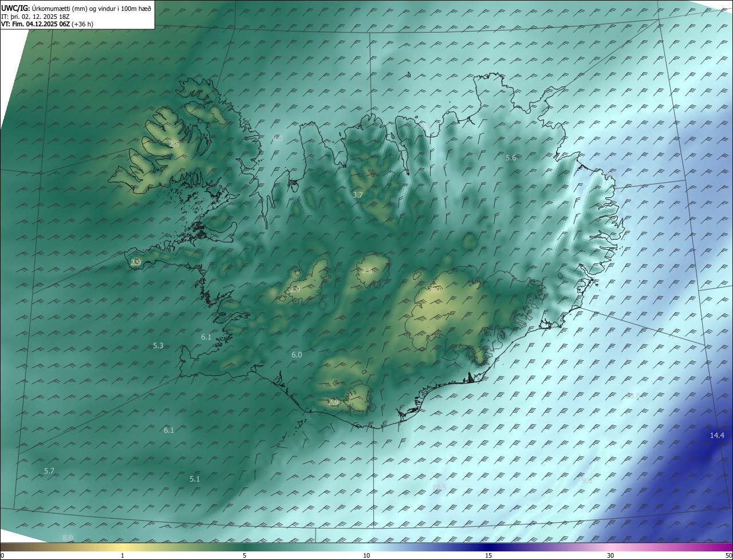Click the 5.3 value over the sea
Screen dimensions: 733x560
(158, 345)
